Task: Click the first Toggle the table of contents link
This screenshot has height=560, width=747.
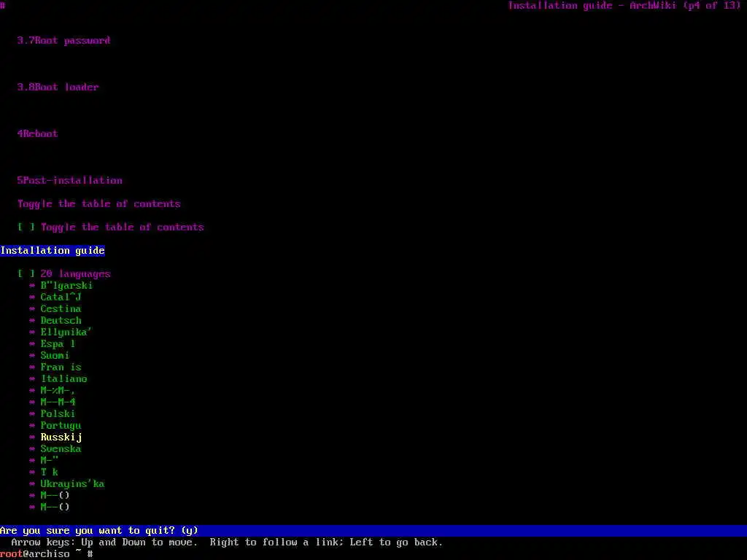Action: 99,204
